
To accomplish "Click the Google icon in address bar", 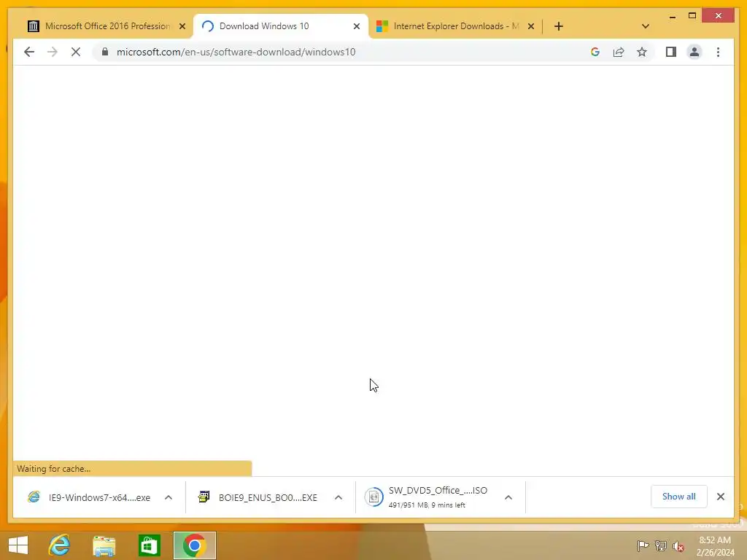I will pos(595,52).
